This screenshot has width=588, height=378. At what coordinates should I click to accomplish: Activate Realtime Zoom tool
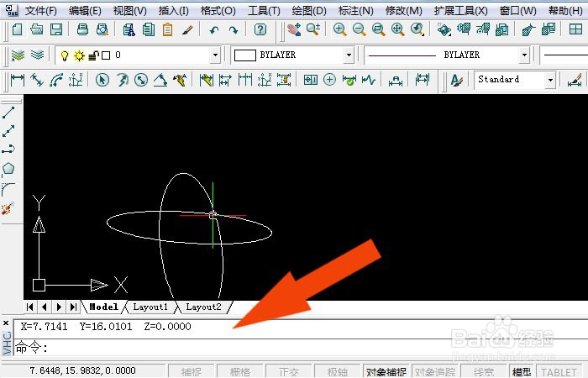click(313, 29)
